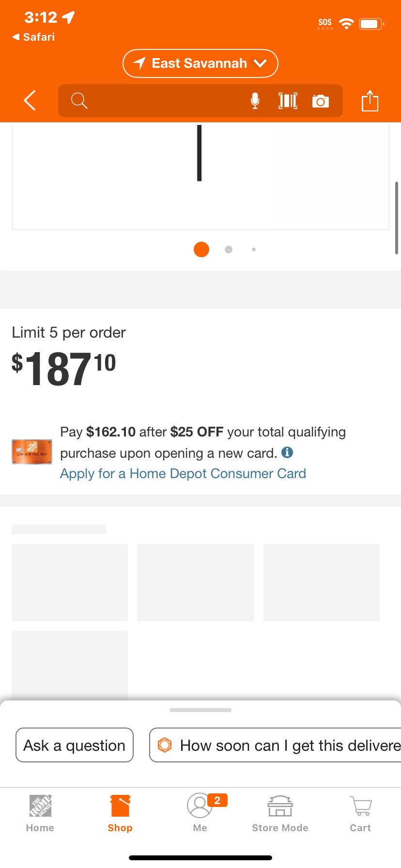The width and height of the screenshot is (401, 868).
Task: Apply for a Home Depot Consumer Card
Action: click(183, 473)
